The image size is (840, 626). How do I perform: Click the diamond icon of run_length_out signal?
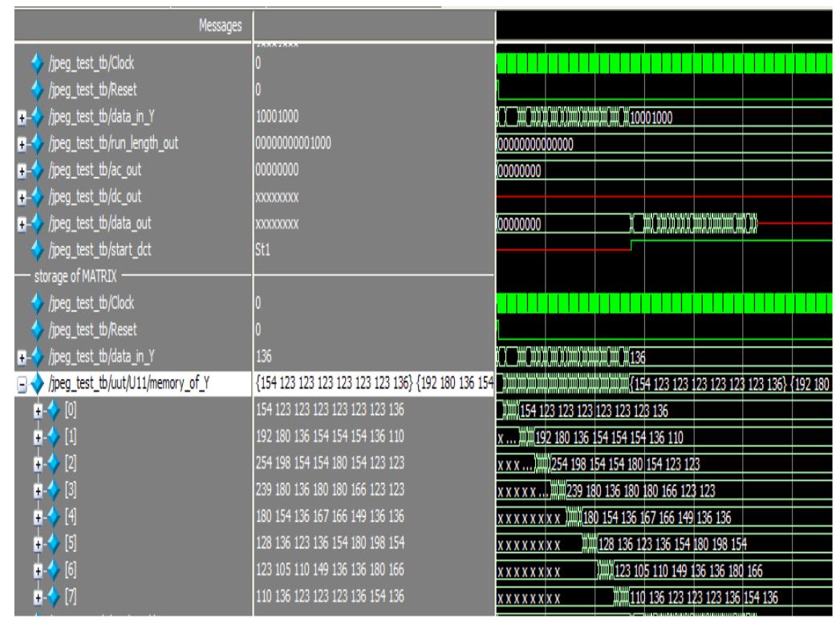tap(37, 143)
